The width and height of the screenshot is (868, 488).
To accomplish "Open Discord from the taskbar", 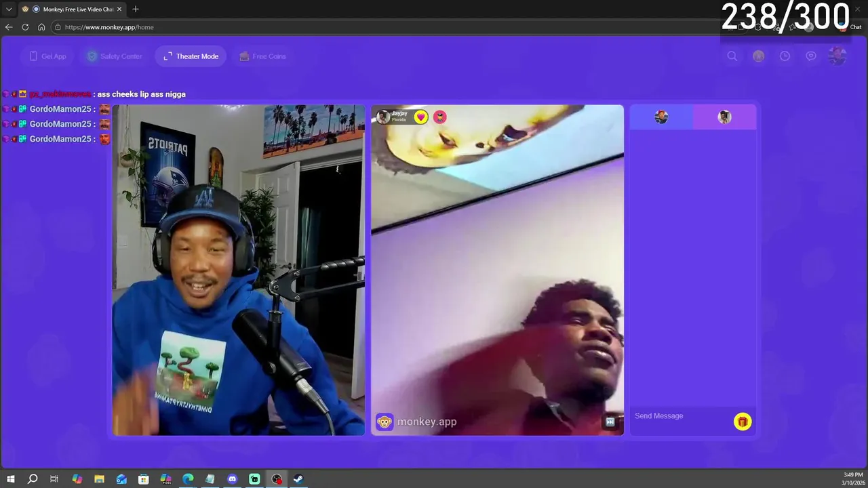I will pos(232,479).
